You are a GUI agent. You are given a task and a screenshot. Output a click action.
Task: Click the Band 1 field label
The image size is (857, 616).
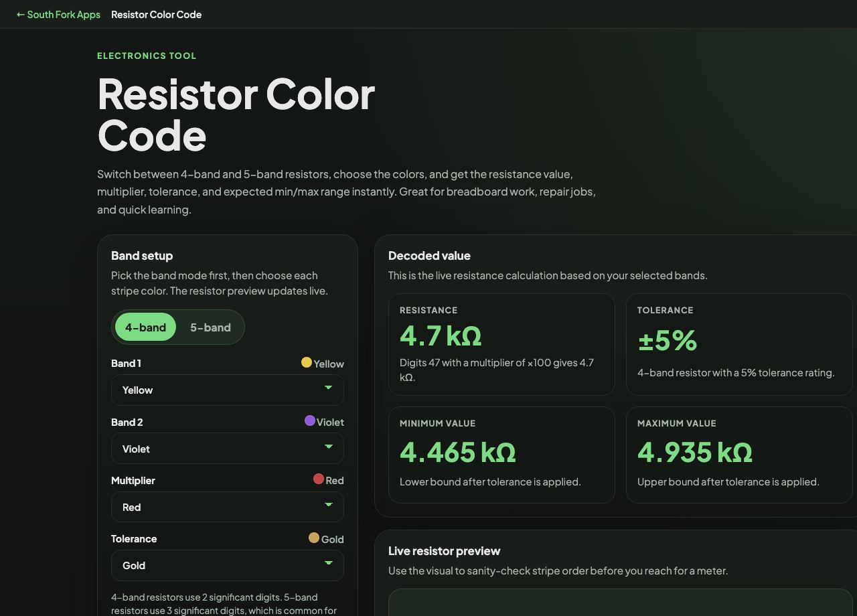coord(126,363)
